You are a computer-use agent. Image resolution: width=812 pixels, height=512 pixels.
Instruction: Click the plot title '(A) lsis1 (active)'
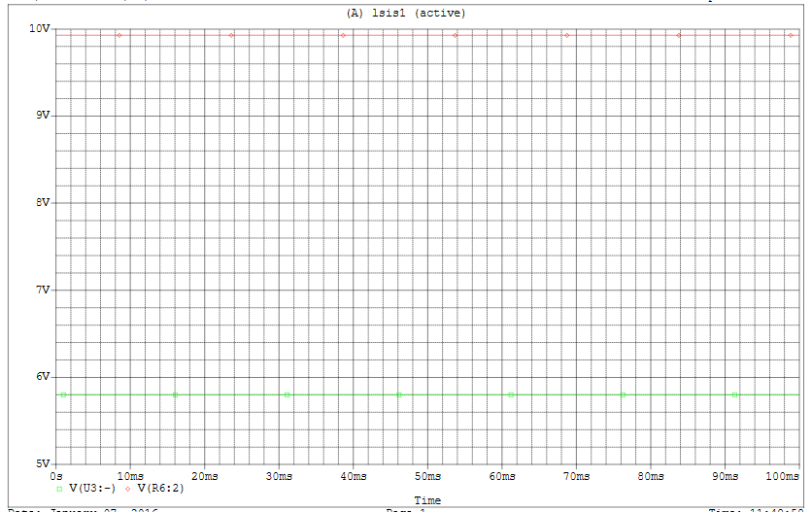[x=405, y=13]
